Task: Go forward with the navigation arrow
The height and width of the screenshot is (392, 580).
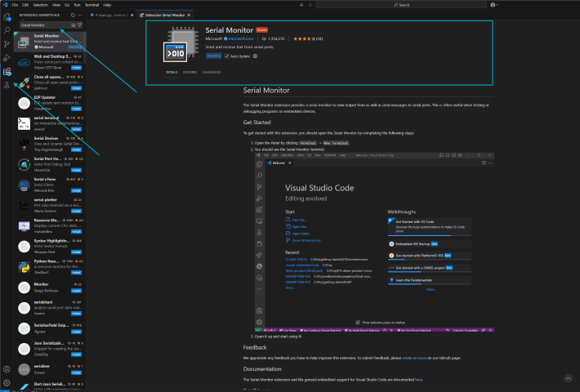Action: click(x=310, y=5)
